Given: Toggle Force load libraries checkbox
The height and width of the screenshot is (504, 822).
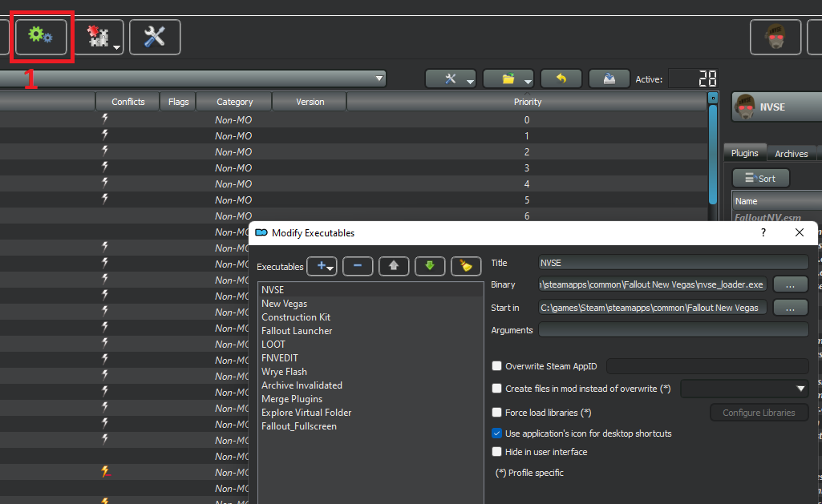Looking at the screenshot, I should 496,413.
